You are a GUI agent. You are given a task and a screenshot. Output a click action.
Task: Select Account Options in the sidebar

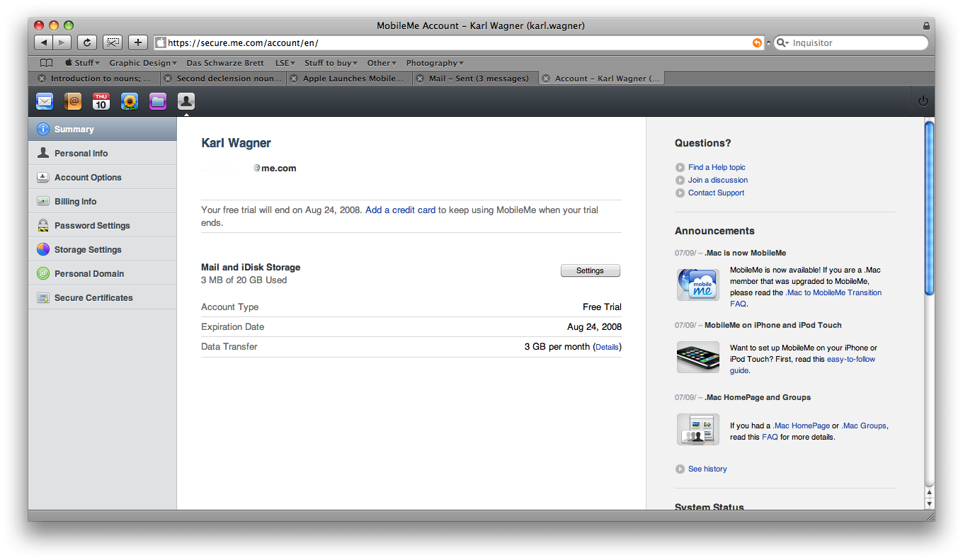click(102, 177)
